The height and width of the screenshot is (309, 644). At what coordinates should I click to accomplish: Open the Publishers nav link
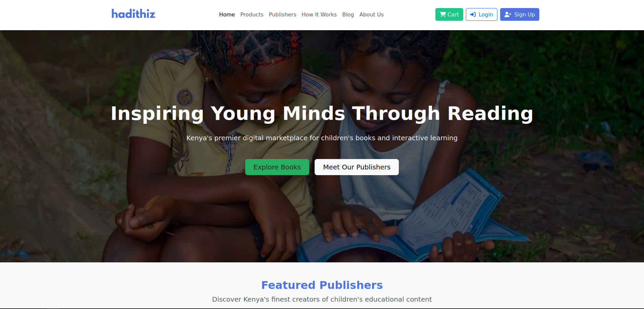pyautogui.click(x=282, y=14)
